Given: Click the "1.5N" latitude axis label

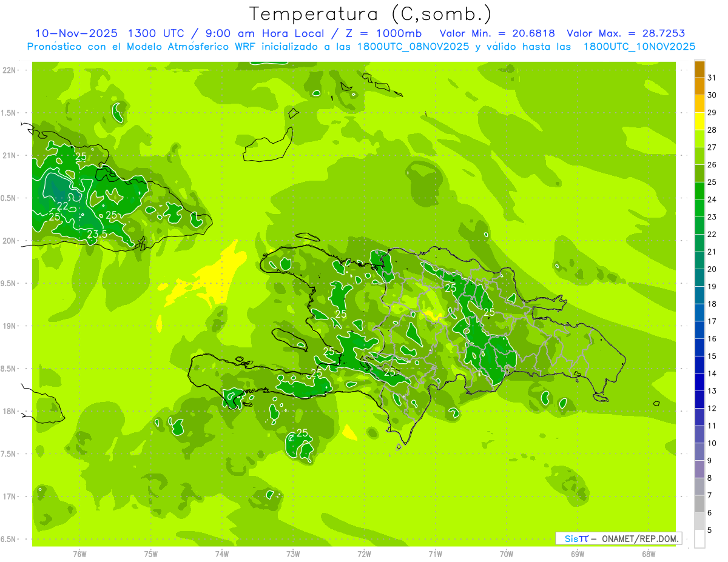Looking at the screenshot, I should (8, 113).
